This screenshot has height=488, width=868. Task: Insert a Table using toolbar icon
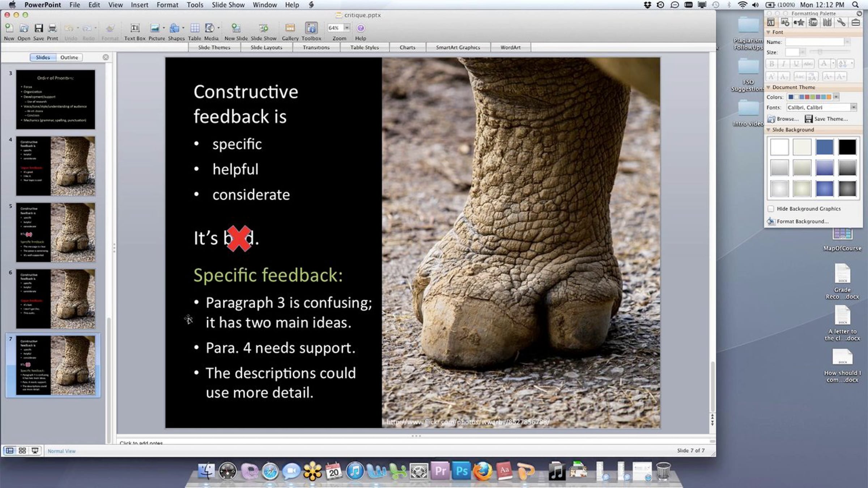[x=195, y=29]
